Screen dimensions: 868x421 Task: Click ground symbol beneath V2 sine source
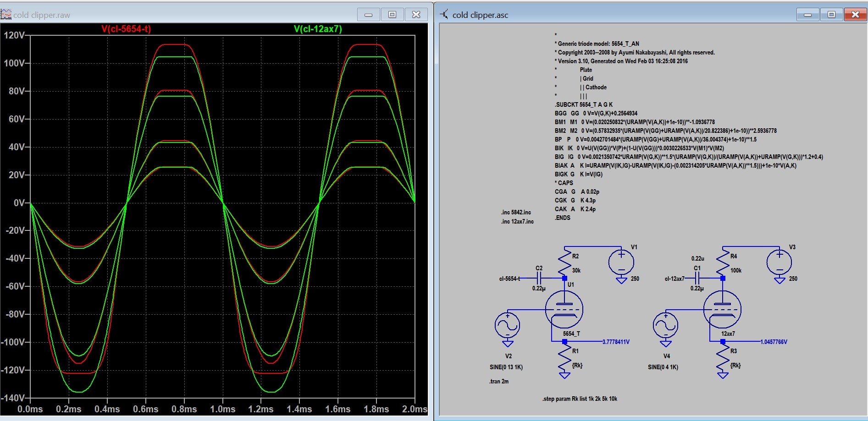pyautogui.click(x=507, y=343)
